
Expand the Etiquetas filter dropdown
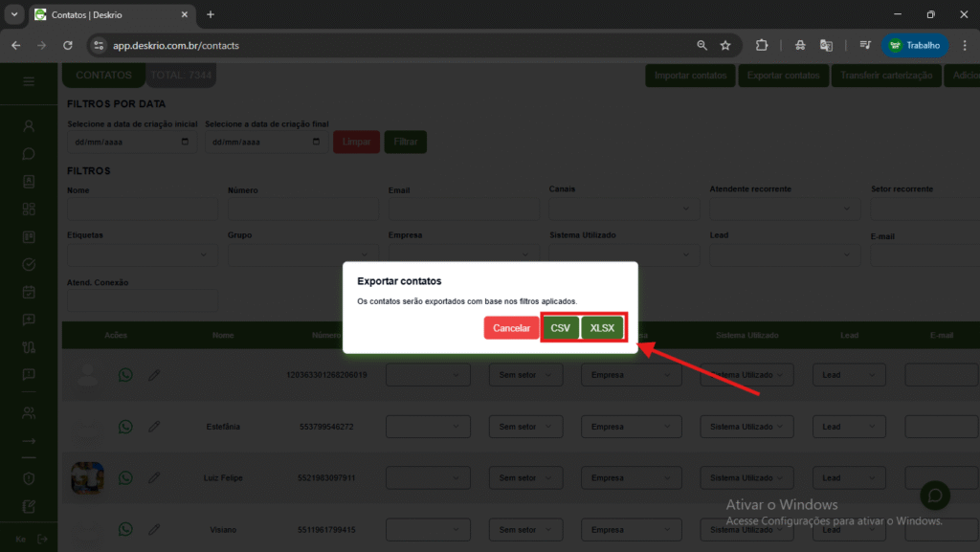click(143, 254)
